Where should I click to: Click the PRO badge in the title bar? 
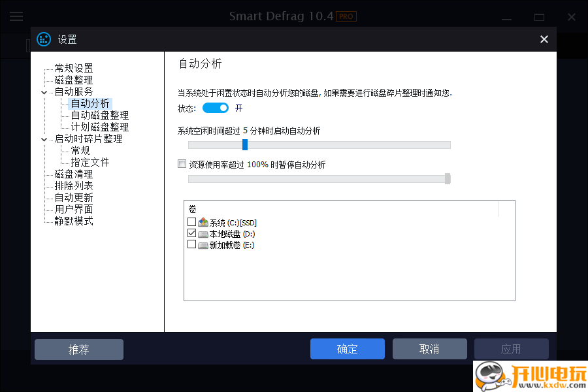click(346, 16)
